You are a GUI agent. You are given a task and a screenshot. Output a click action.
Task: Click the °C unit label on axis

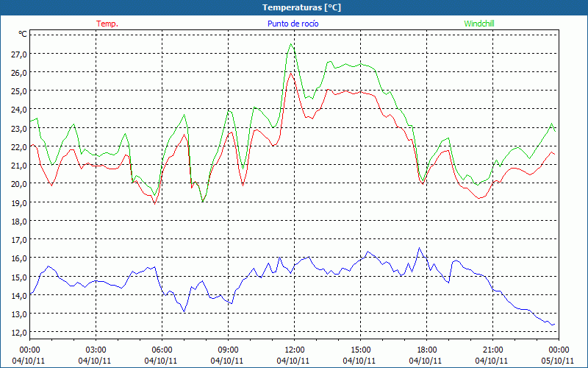click(23, 34)
